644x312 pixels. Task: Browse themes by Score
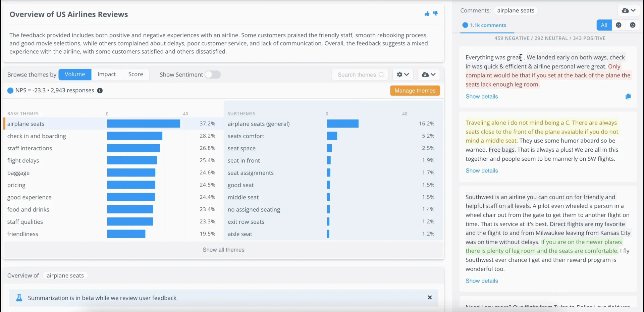(x=136, y=74)
